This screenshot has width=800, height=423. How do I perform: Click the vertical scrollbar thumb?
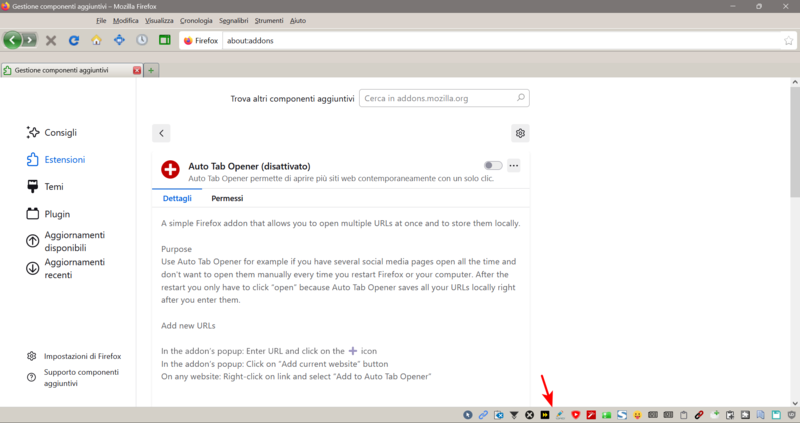[795, 142]
